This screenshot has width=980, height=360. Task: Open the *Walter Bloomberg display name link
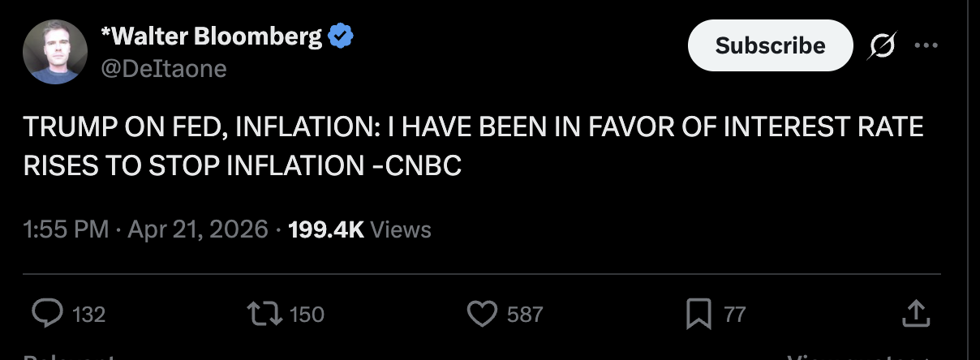click(x=211, y=36)
